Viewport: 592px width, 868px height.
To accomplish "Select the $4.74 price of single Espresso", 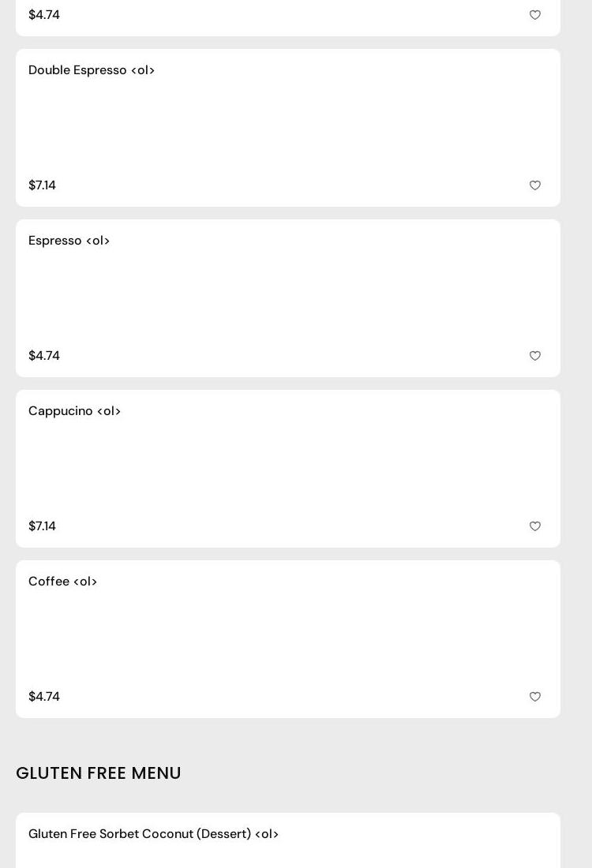I will point(44,356).
